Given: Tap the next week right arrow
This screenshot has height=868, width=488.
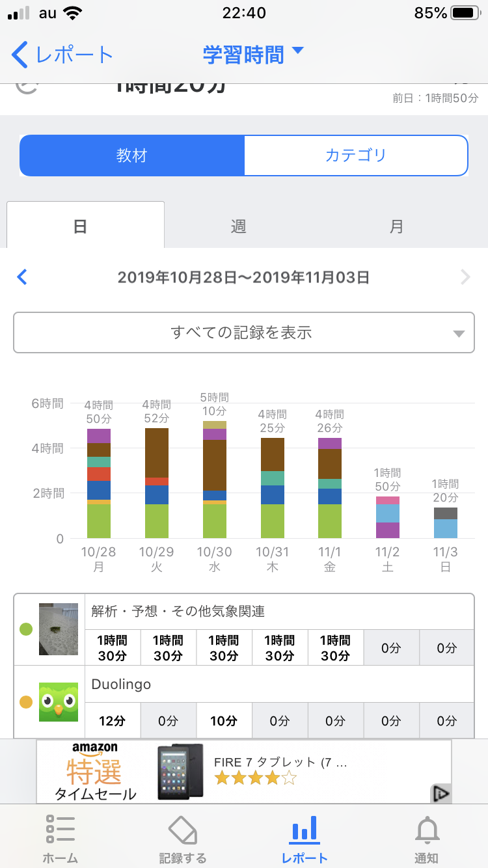Looking at the screenshot, I should [465, 278].
